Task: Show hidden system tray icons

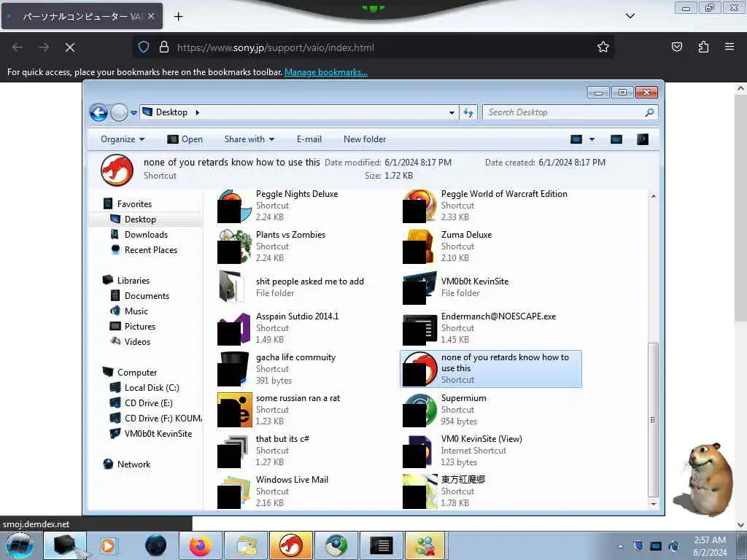Action: click(620, 546)
